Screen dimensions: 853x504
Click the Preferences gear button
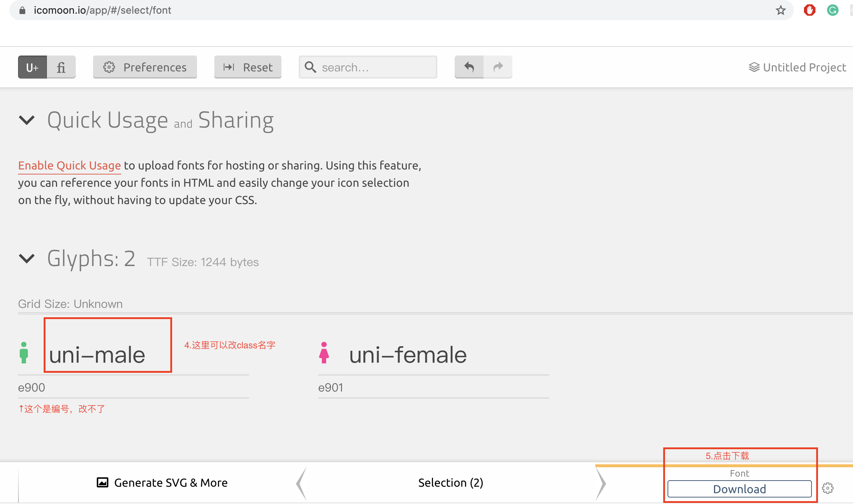(x=145, y=67)
